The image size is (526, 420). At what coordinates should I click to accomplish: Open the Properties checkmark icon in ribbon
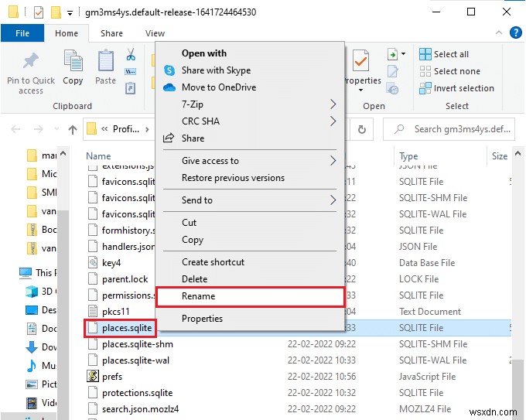pos(361,61)
